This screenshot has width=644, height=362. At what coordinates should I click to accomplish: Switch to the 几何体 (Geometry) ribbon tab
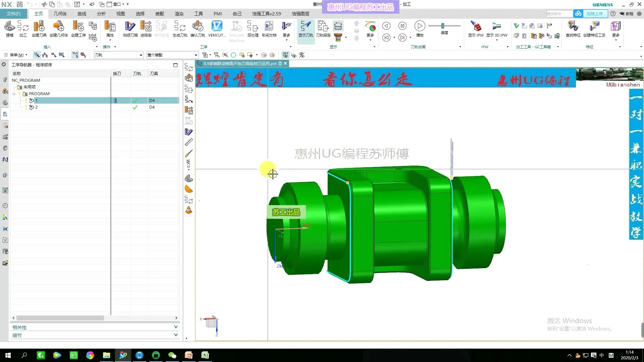pyautogui.click(x=60, y=14)
